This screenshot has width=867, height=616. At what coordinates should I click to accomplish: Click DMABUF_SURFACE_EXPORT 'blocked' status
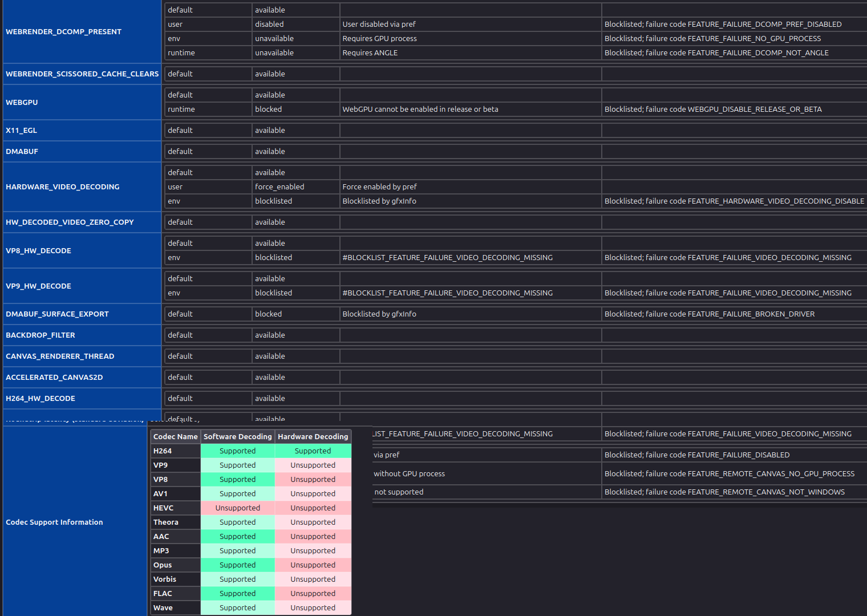coord(296,314)
